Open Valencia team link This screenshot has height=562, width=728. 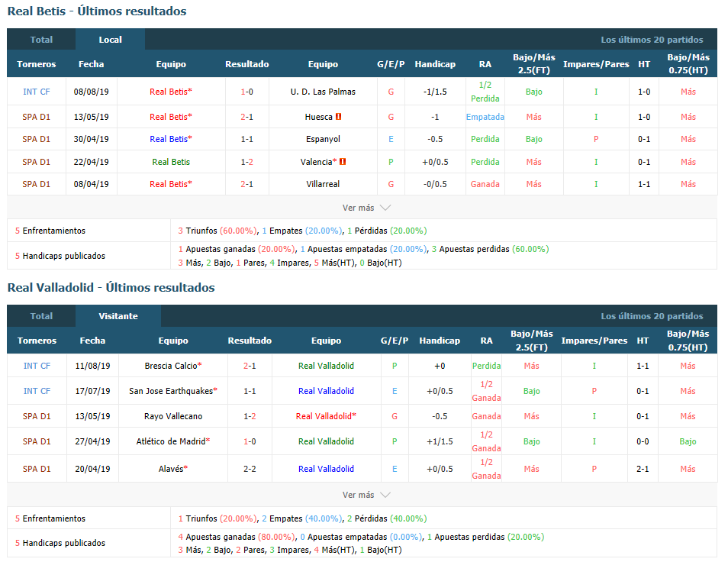[x=318, y=162]
